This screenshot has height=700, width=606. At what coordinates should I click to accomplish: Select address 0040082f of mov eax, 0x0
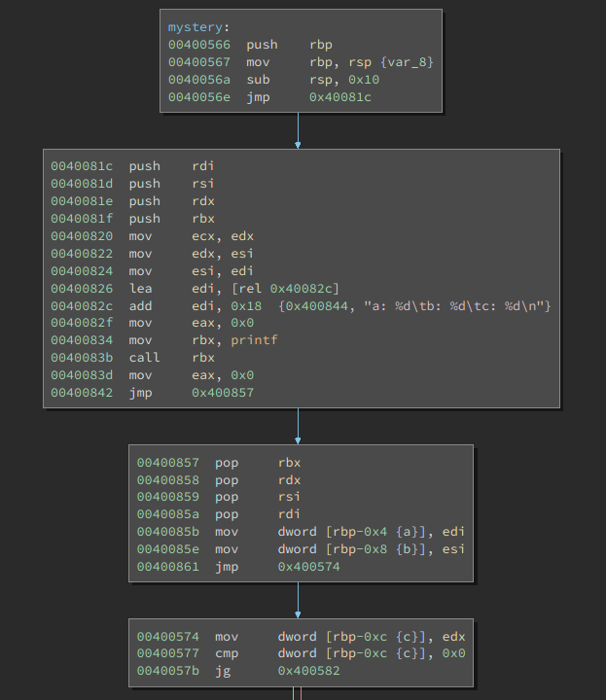82,323
